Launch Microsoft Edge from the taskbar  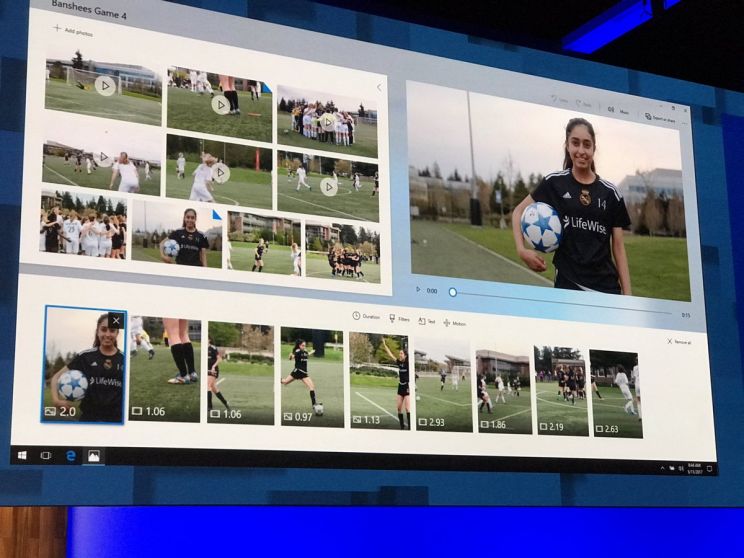tap(71, 456)
